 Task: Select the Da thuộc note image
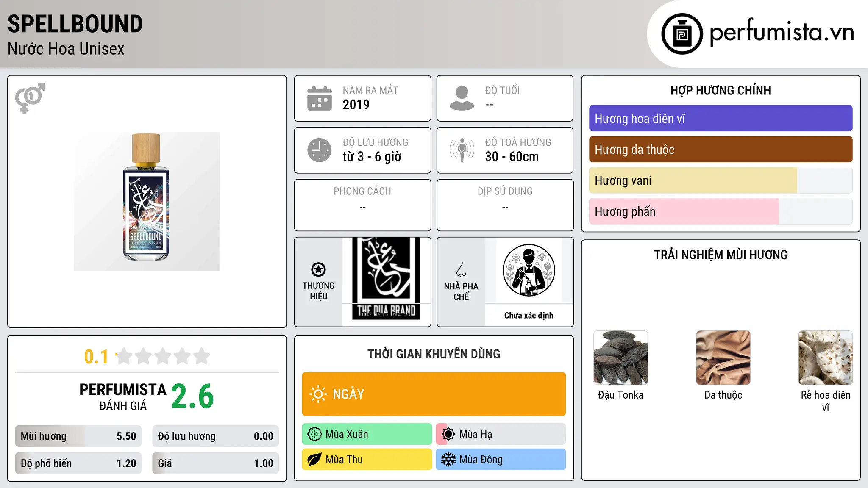(723, 358)
